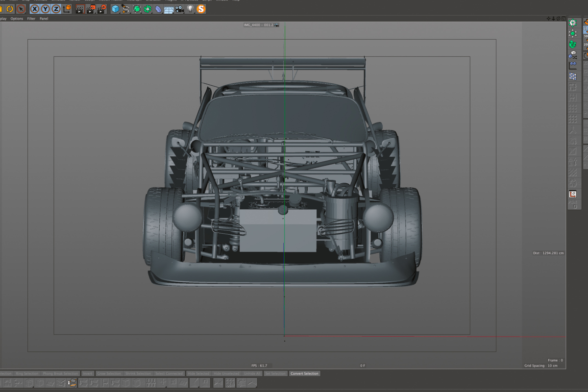Click the Set Selection button
Viewport: 588px width, 392px height.
pos(275,373)
